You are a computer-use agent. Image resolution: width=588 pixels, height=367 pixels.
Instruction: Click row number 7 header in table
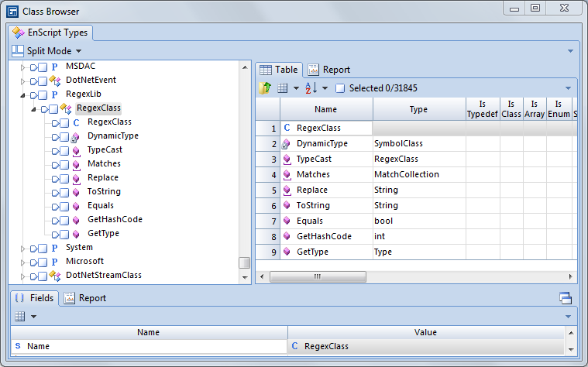[x=268, y=221]
